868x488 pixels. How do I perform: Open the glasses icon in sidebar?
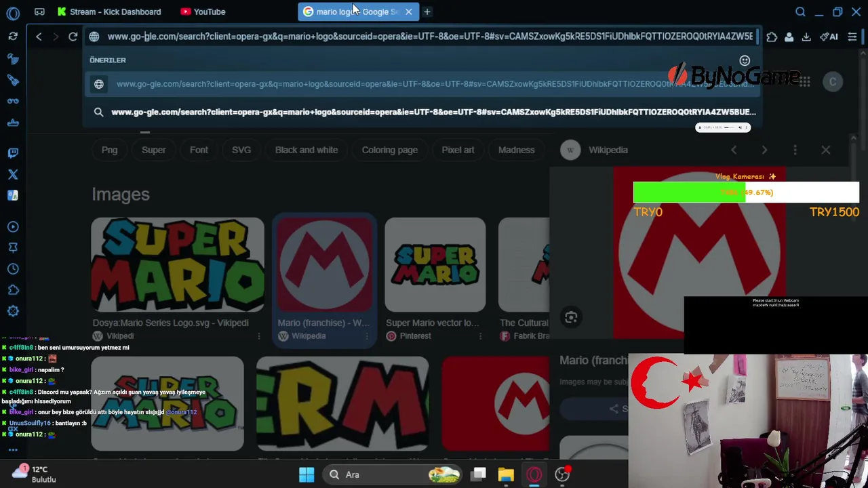tap(13, 101)
